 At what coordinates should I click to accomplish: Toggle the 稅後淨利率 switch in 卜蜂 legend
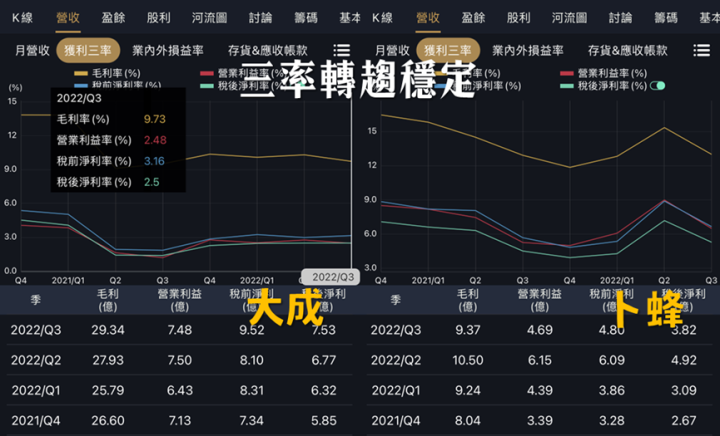[x=658, y=86]
